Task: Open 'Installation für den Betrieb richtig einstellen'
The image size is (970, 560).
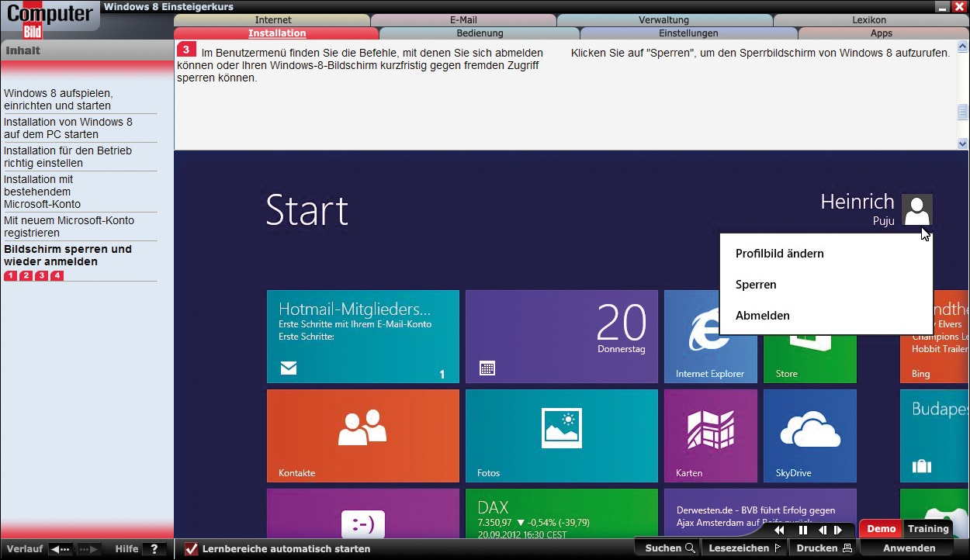Action: click(x=68, y=157)
